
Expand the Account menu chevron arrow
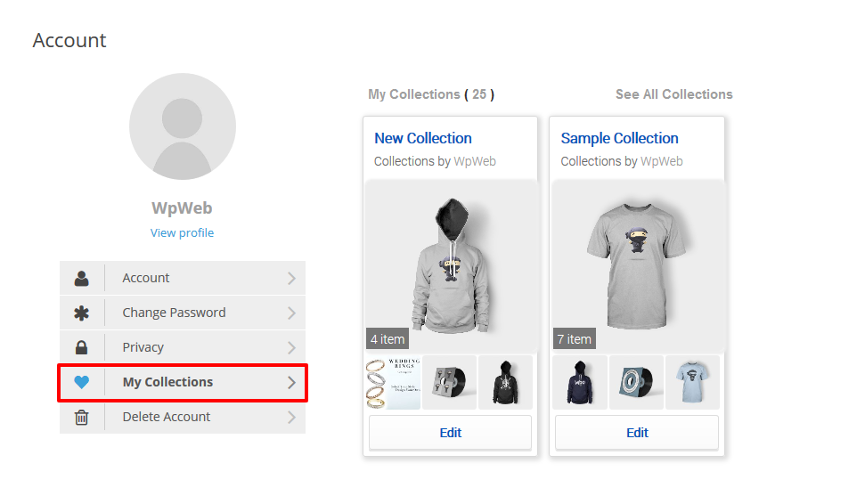point(291,278)
